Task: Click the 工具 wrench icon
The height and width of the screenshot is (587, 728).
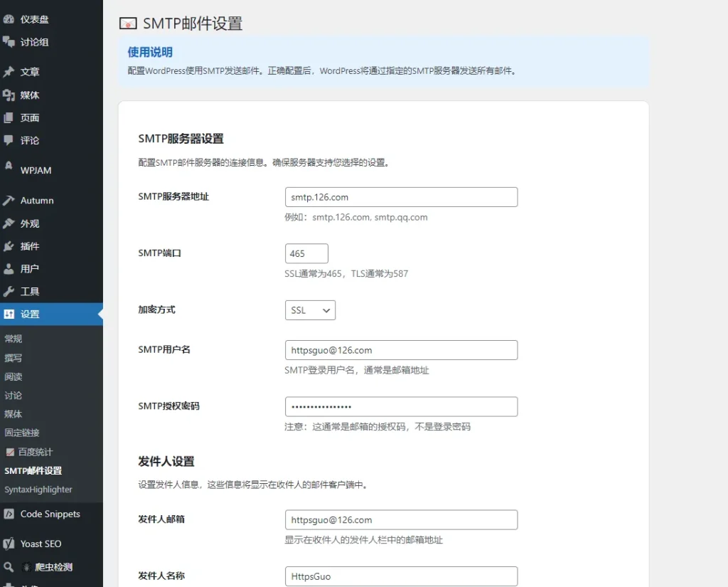Action: coord(9,292)
